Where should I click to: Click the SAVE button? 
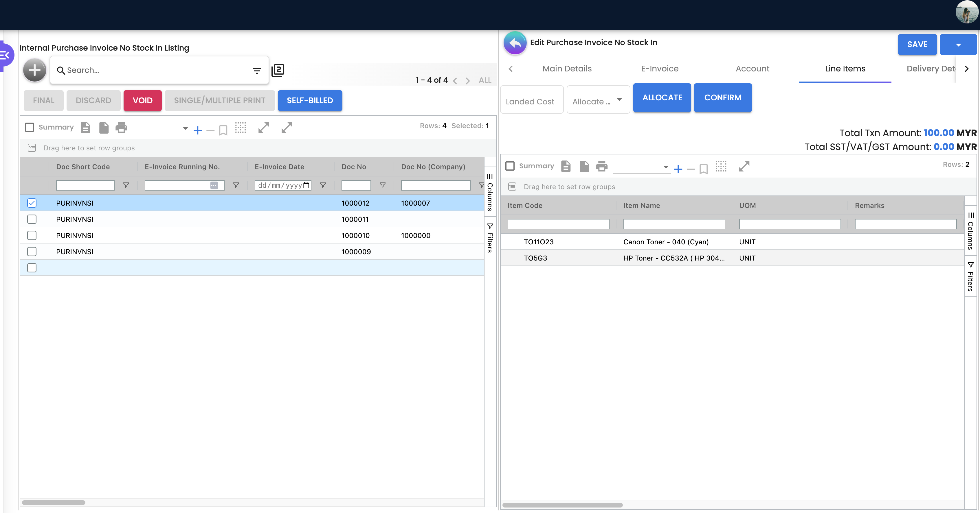click(x=917, y=45)
